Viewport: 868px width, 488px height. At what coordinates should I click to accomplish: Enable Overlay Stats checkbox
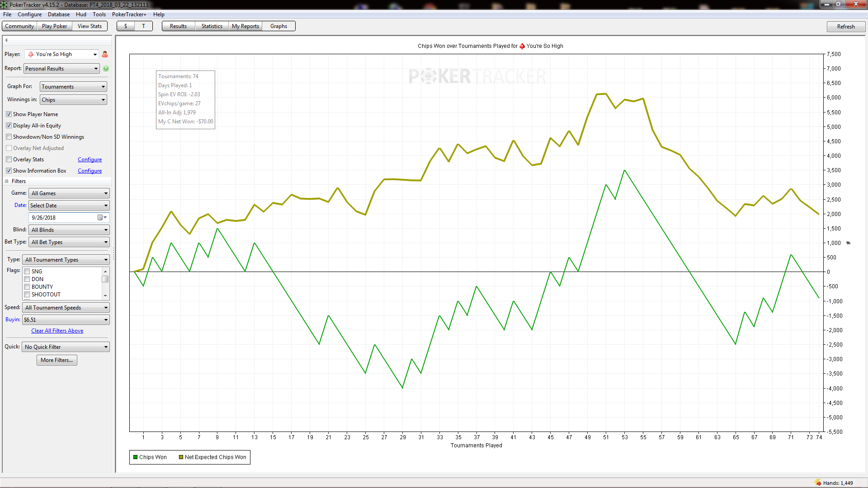pos(9,160)
